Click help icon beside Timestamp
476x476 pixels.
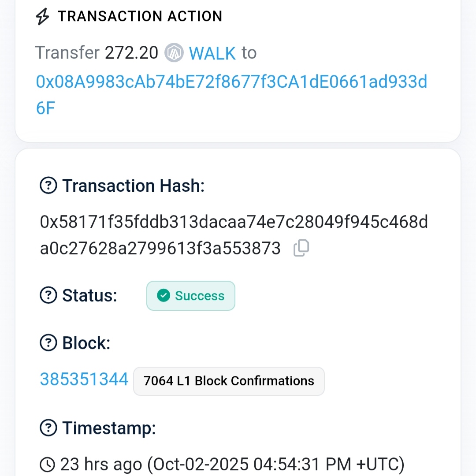(x=48, y=427)
